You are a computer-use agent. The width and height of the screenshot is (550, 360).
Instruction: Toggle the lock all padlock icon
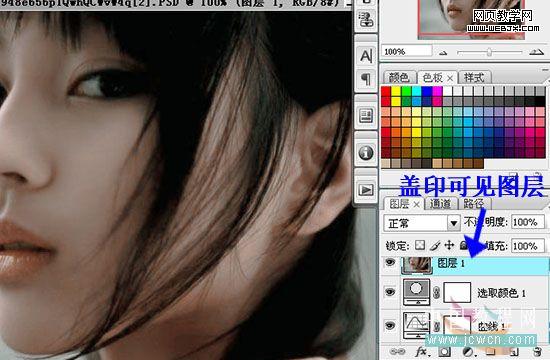pyautogui.click(x=464, y=245)
